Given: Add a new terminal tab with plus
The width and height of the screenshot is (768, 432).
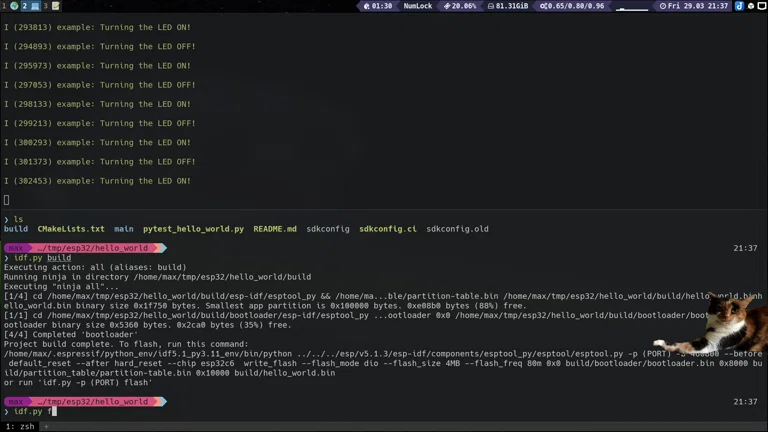Looking at the screenshot, I should [46, 426].
